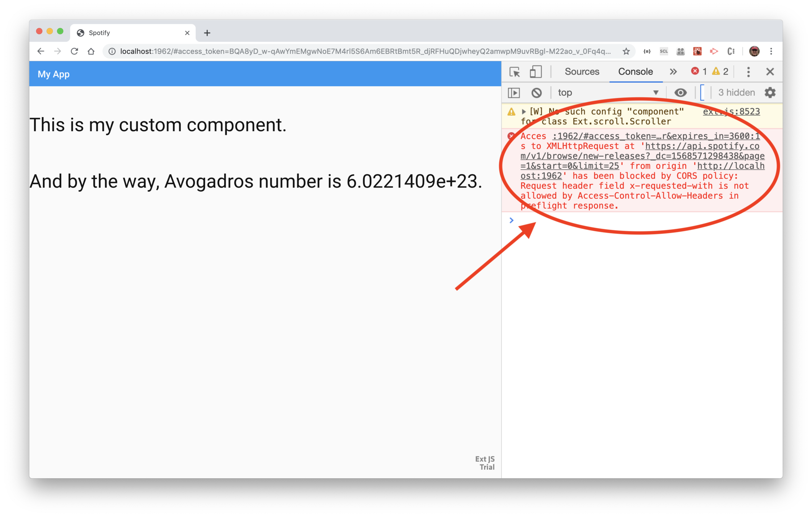The image size is (812, 517).
Task: Switch to the Sources tab
Action: (x=582, y=72)
